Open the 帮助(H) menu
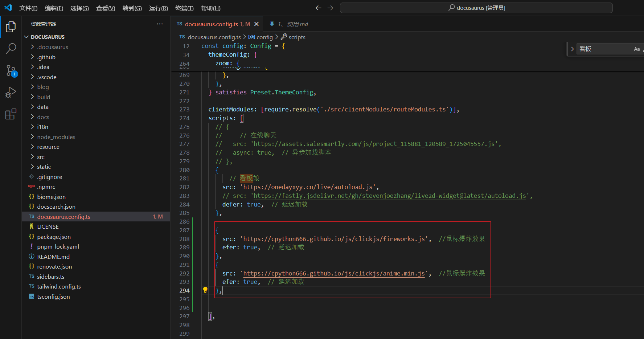The image size is (644, 339). pyautogui.click(x=211, y=8)
